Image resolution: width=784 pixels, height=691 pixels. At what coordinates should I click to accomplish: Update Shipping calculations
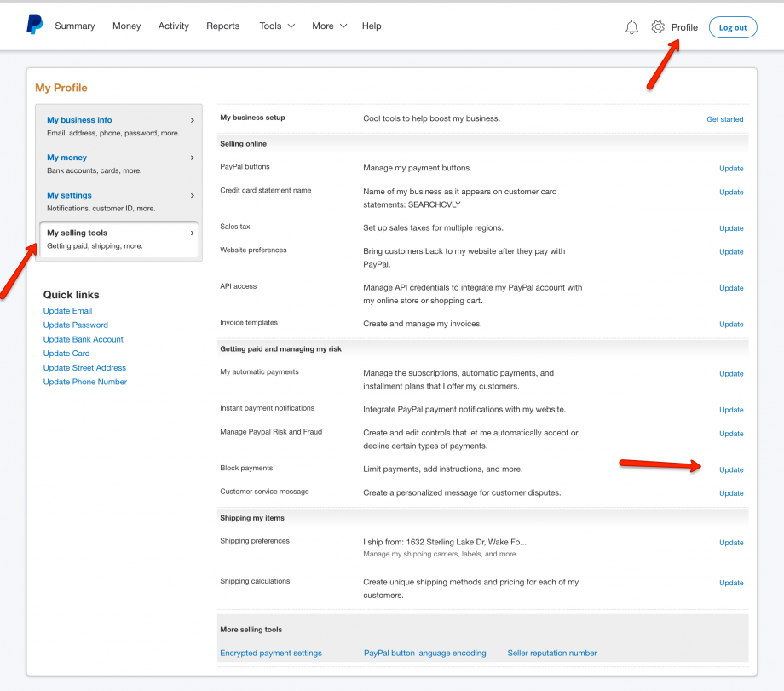pyautogui.click(x=731, y=583)
